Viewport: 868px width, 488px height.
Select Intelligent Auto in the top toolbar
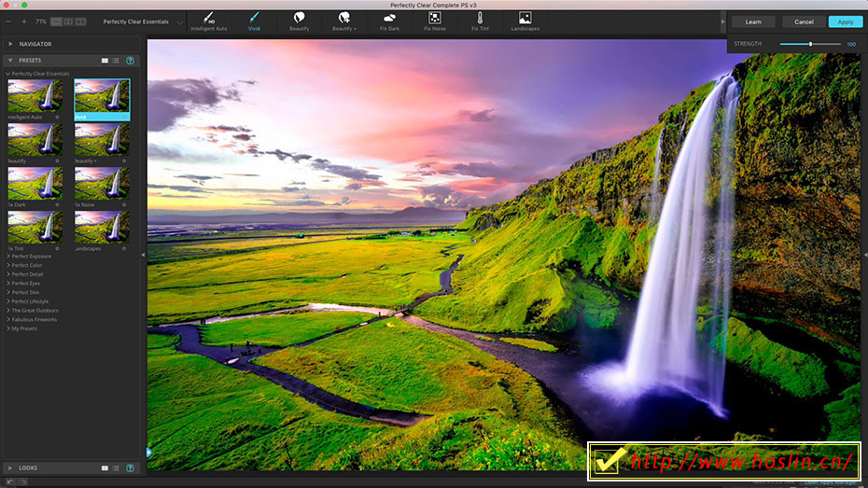(x=209, y=21)
